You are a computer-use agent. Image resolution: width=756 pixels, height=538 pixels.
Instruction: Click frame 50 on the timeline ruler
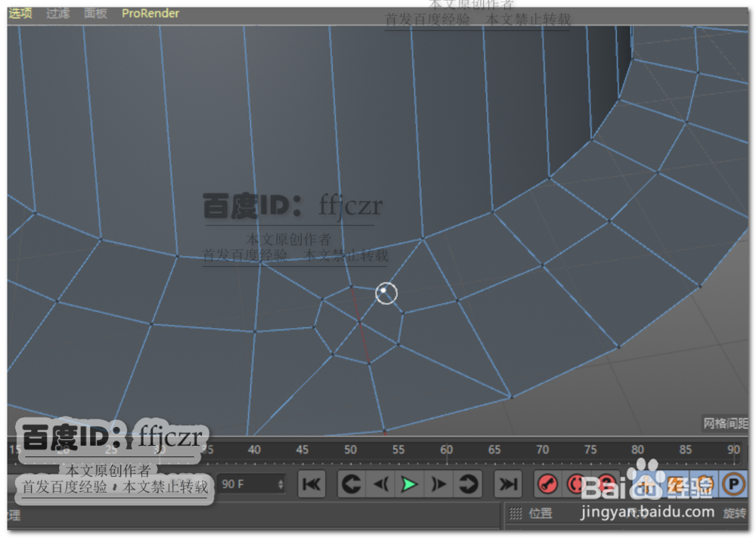tap(350, 450)
